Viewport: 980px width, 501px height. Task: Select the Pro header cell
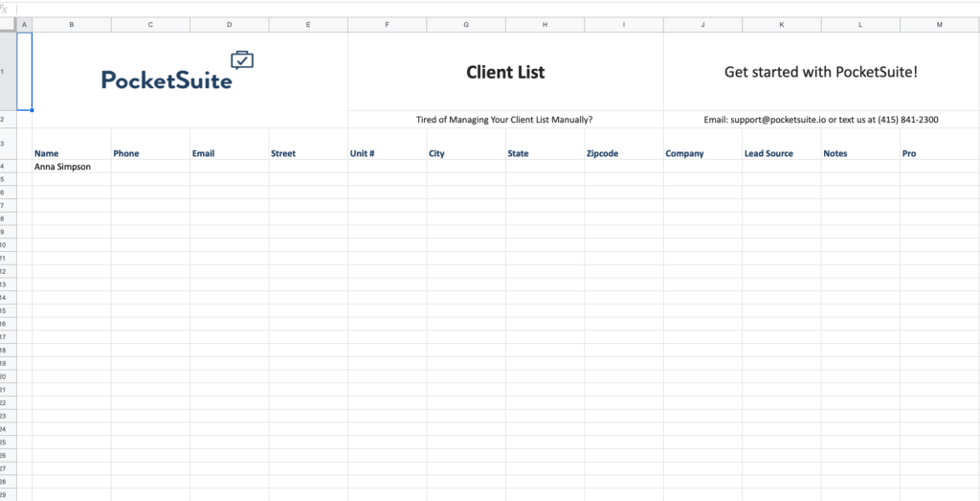pyautogui.click(x=940, y=144)
